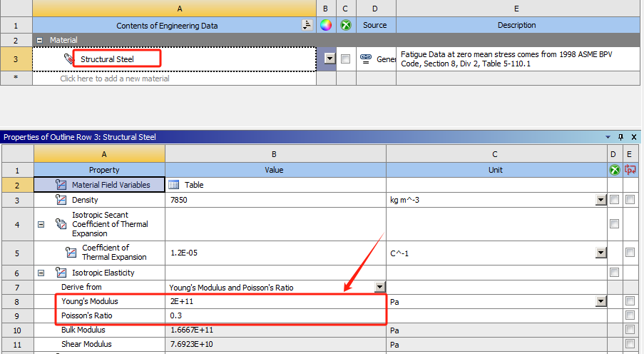Image resolution: width=644 pixels, height=354 pixels.
Task: Click the Description column header
Action: (x=518, y=25)
